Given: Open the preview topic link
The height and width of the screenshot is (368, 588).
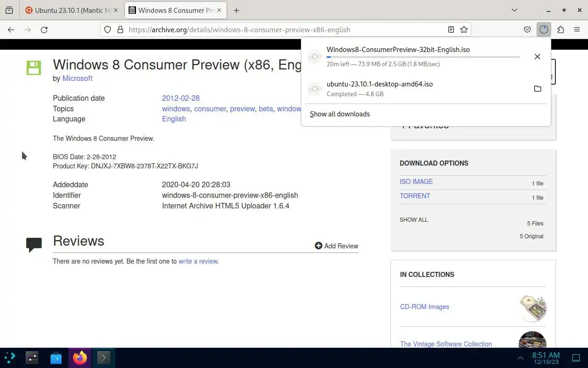Looking at the screenshot, I should 242,109.
